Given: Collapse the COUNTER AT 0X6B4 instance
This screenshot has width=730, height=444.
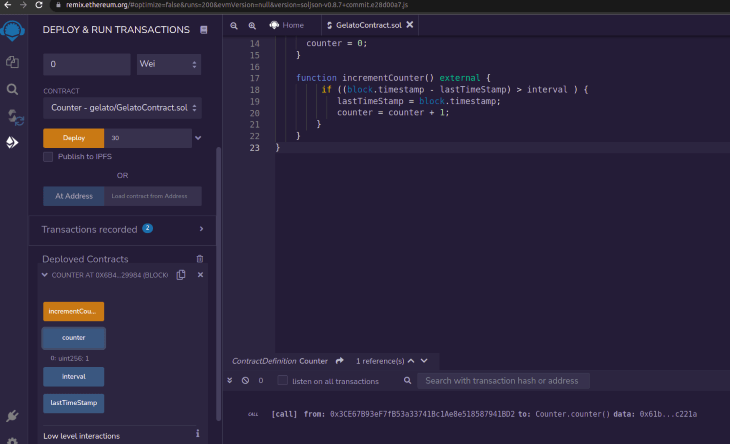Looking at the screenshot, I should click(45, 275).
